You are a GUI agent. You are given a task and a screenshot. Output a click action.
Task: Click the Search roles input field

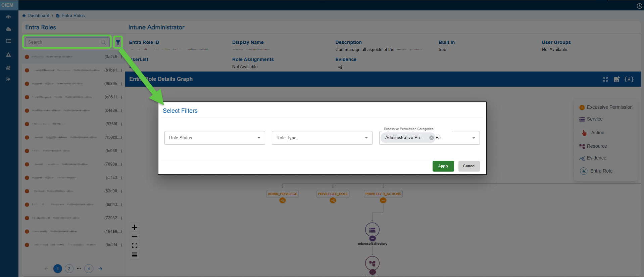coord(64,42)
